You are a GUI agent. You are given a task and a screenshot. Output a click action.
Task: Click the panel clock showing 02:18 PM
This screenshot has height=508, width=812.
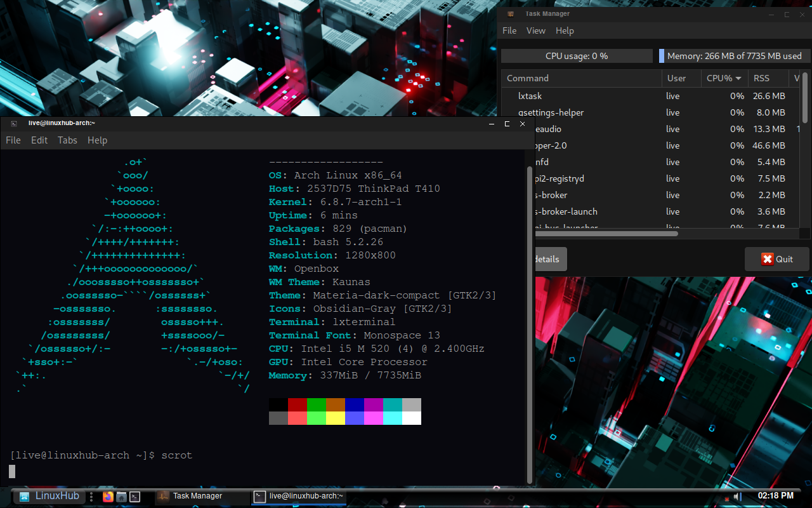pyautogui.click(x=776, y=495)
